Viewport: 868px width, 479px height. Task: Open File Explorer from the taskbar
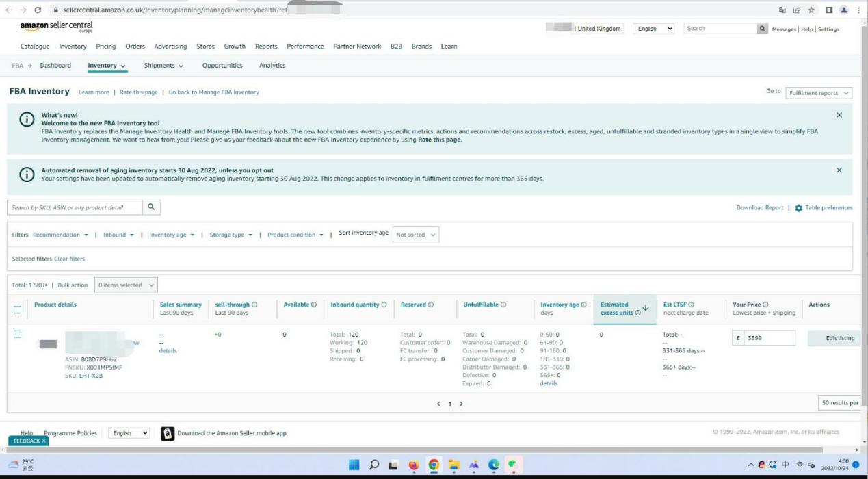click(453, 466)
